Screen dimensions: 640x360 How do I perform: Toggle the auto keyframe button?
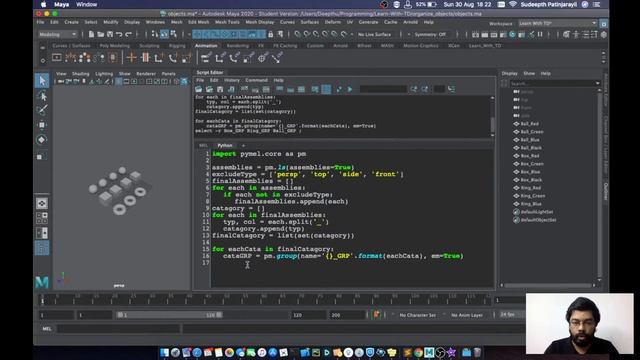pos(376,315)
